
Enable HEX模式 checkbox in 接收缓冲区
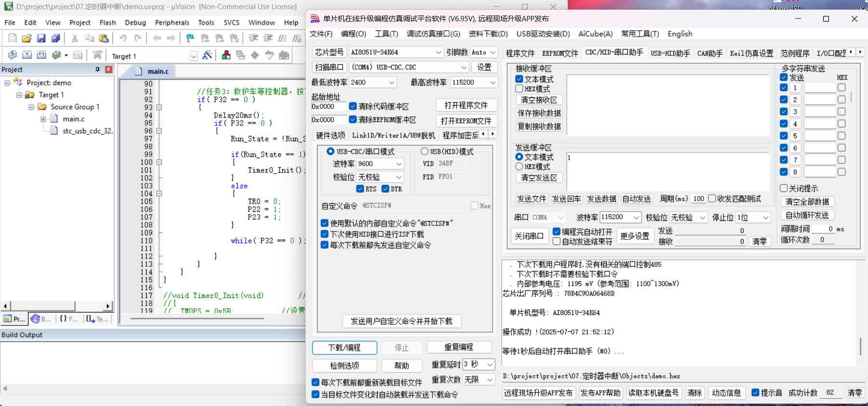tap(519, 89)
